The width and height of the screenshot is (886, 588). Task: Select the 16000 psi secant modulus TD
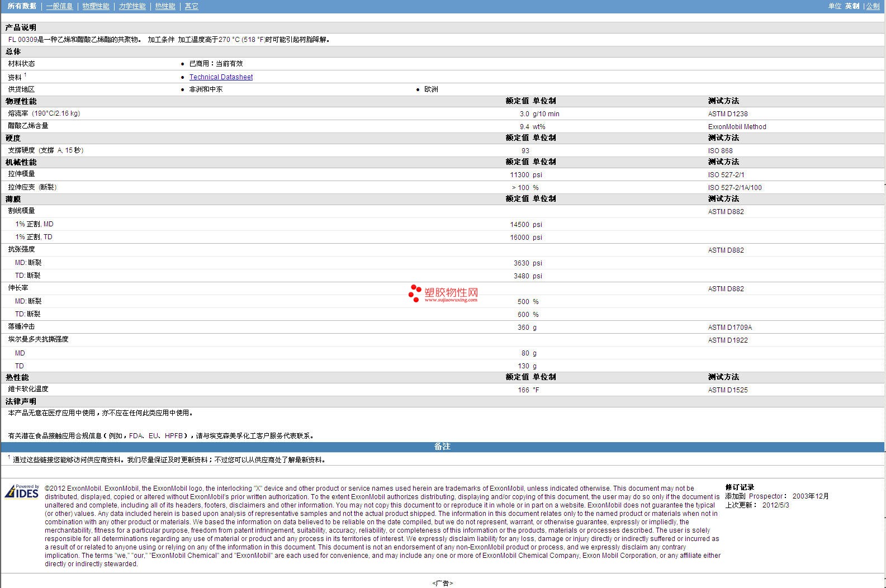526,238
